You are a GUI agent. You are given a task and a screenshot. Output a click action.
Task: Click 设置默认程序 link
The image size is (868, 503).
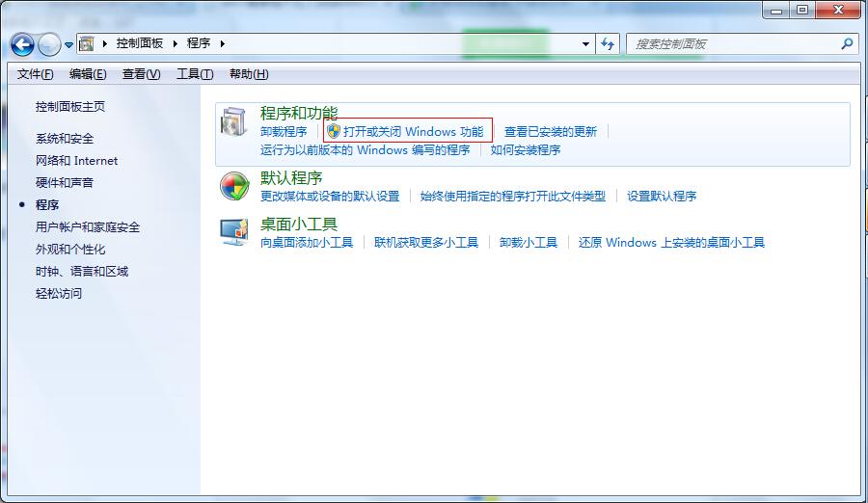pos(662,196)
